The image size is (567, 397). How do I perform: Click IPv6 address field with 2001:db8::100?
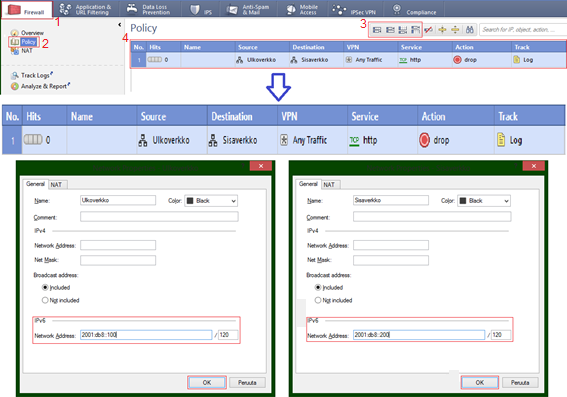146,335
